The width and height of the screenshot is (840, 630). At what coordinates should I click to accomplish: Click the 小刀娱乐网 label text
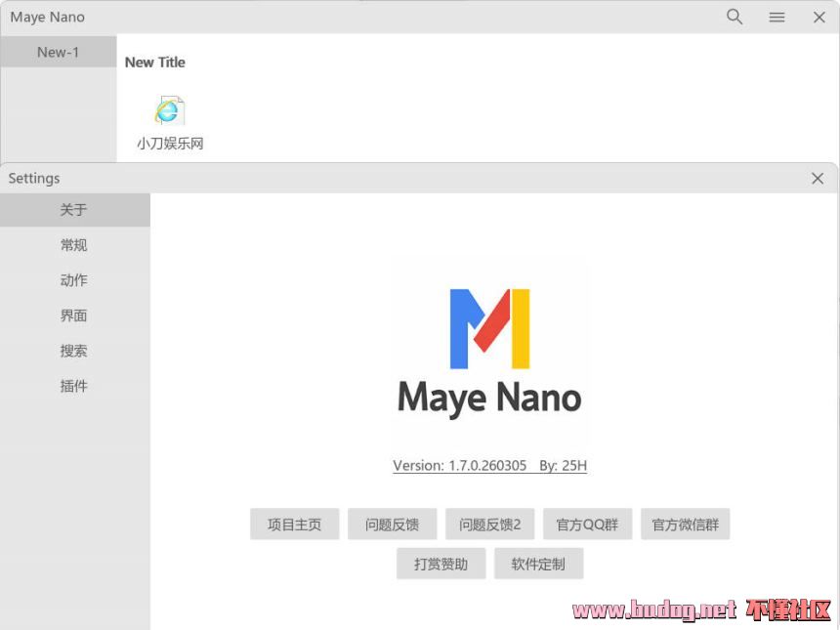tap(170, 144)
